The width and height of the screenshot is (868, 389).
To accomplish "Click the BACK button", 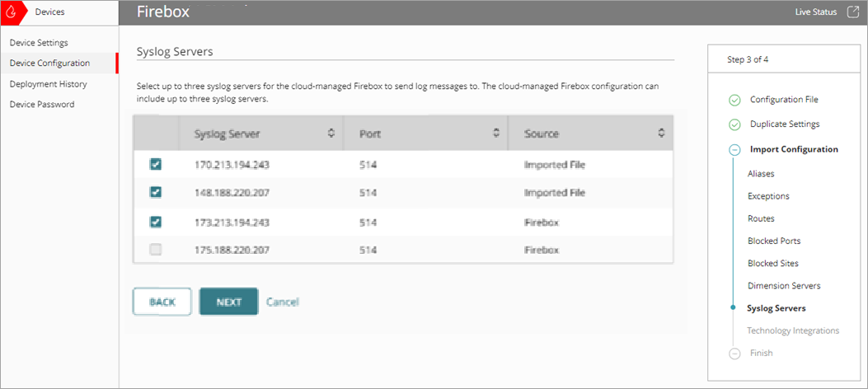I will [x=162, y=302].
